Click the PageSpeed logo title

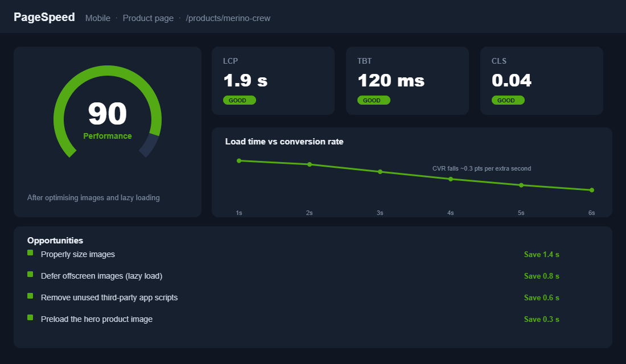(44, 17)
